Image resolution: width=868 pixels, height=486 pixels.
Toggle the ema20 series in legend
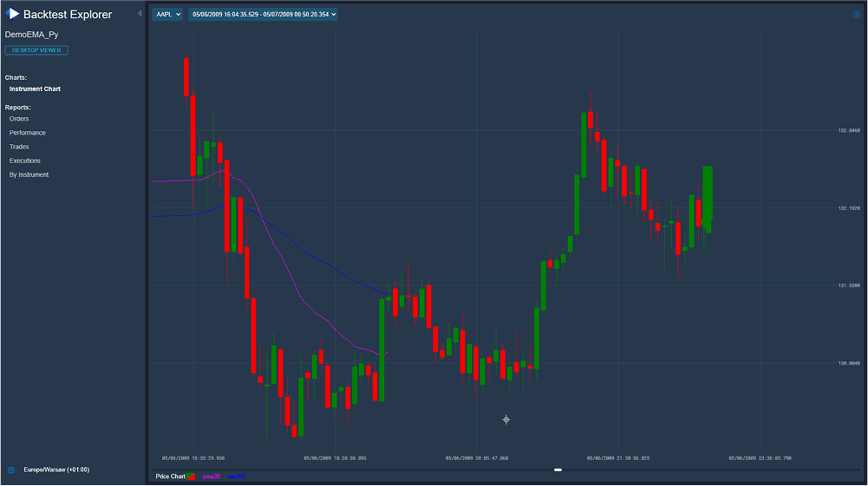tap(212, 476)
